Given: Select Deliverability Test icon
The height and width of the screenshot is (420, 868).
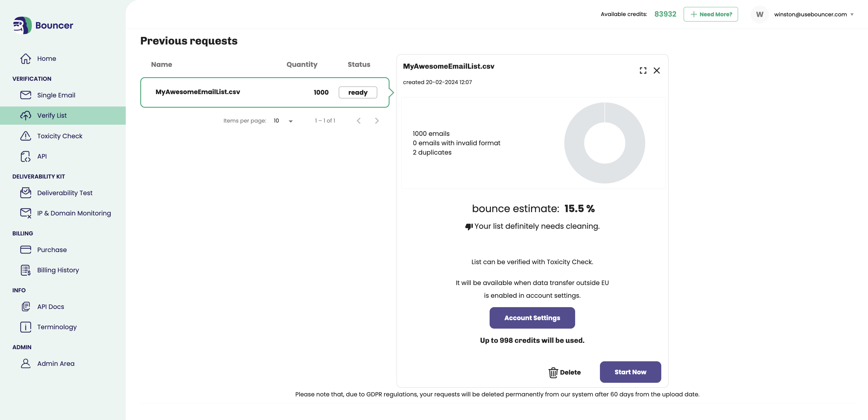Looking at the screenshot, I should tap(26, 193).
